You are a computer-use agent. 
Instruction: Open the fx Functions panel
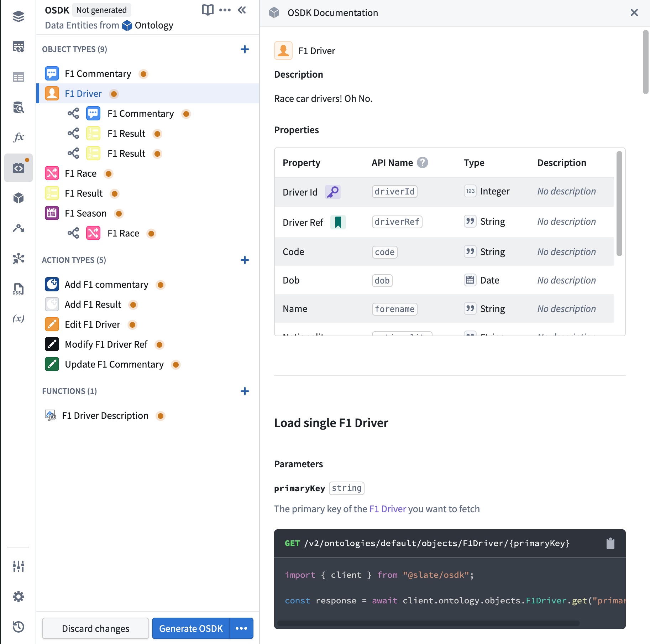(20, 136)
